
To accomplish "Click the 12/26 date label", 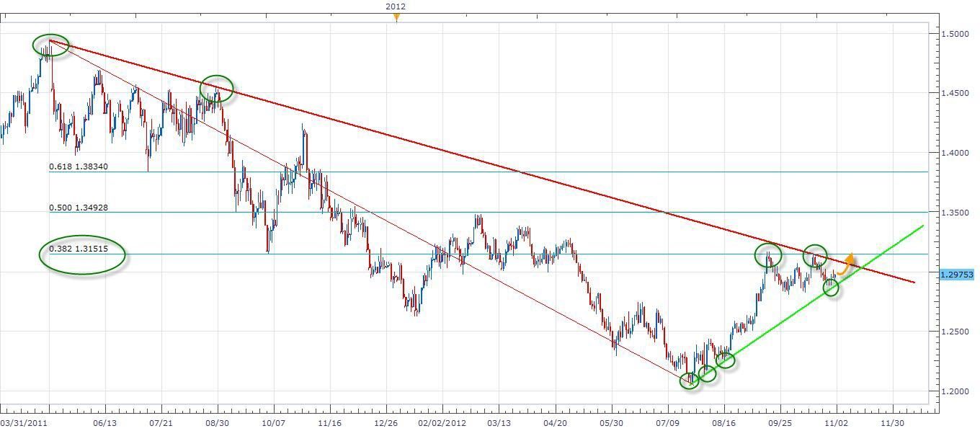I will click(386, 425).
